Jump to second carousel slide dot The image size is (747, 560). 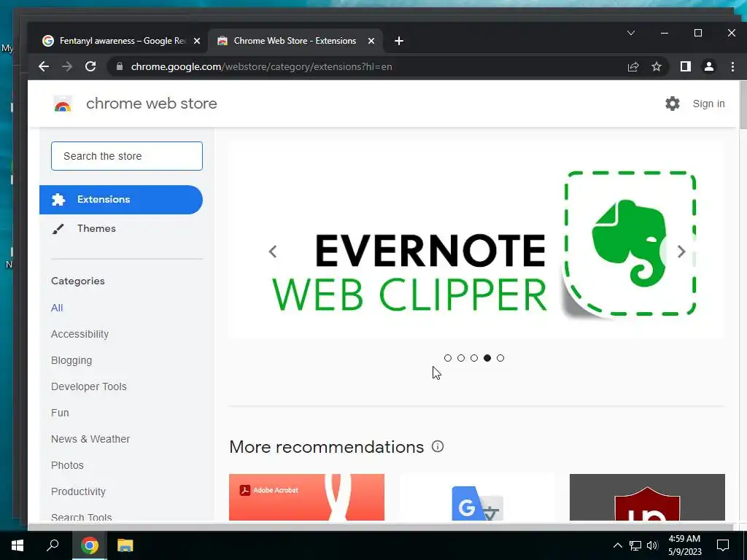(x=461, y=358)
